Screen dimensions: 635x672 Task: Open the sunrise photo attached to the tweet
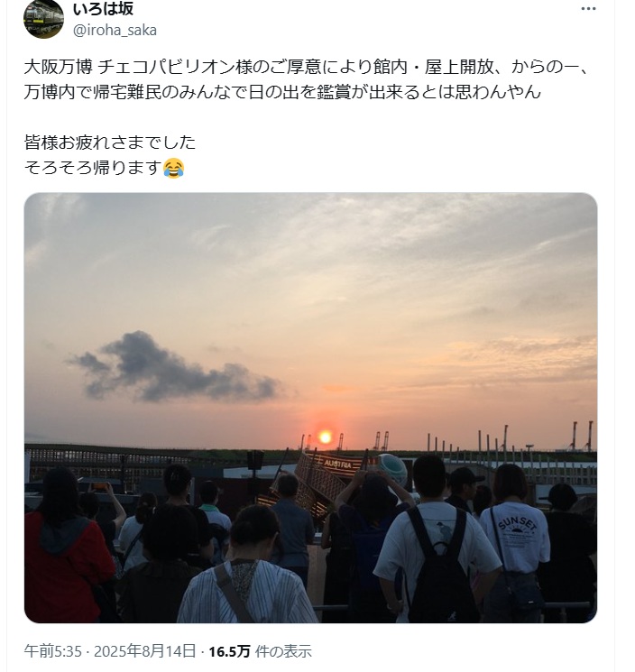click(x=310, y=408)
